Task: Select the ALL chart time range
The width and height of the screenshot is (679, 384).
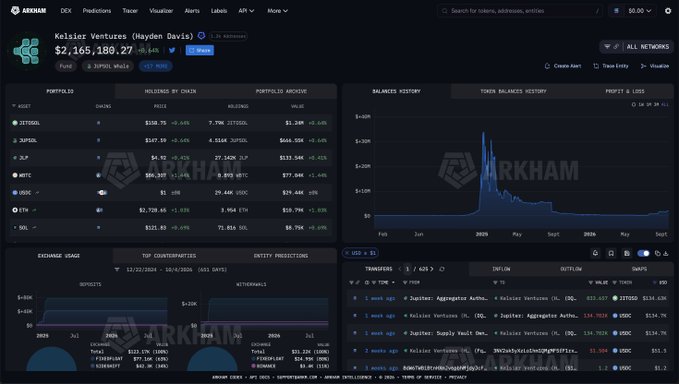Action: click(665, 104)
